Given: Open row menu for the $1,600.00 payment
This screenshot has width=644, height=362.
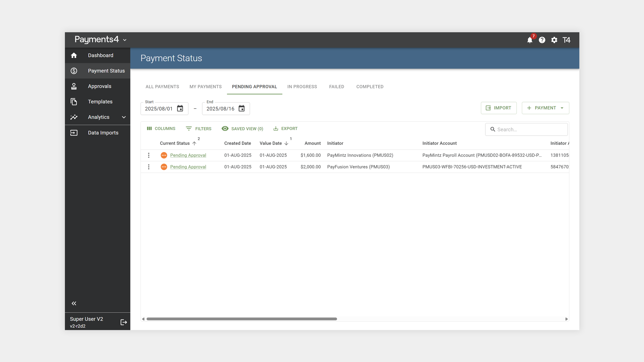Looking at the screenshot, I should [x=149, y=155].
